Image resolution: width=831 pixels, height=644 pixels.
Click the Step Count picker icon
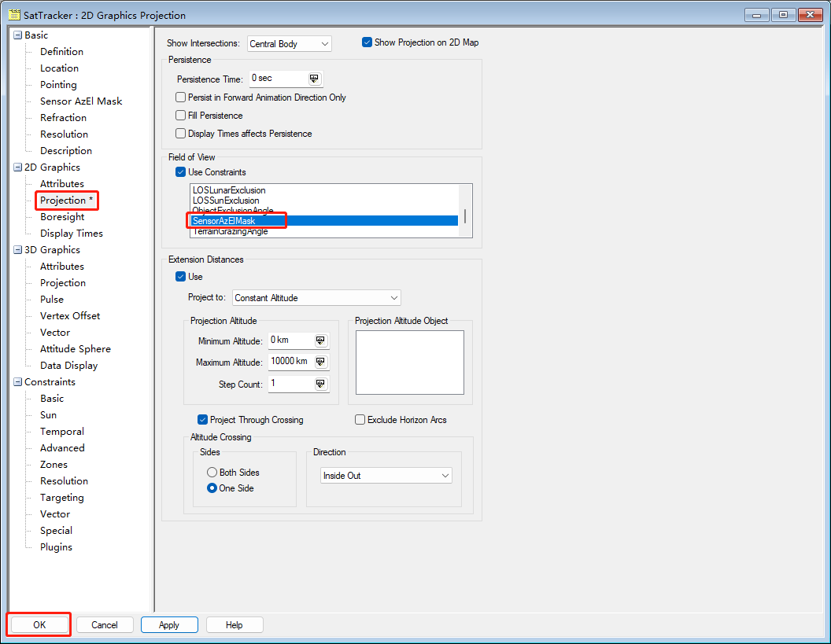[x=320, y=384]
